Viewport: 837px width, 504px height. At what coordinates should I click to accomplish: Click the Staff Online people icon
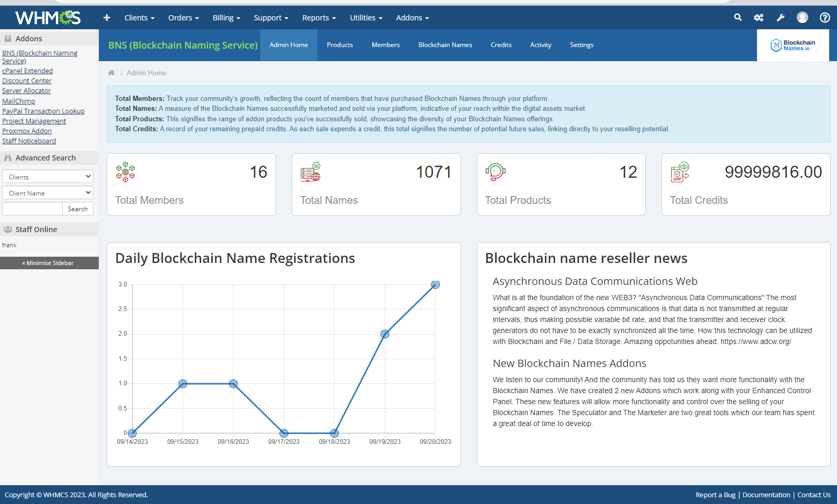(8, 230)
